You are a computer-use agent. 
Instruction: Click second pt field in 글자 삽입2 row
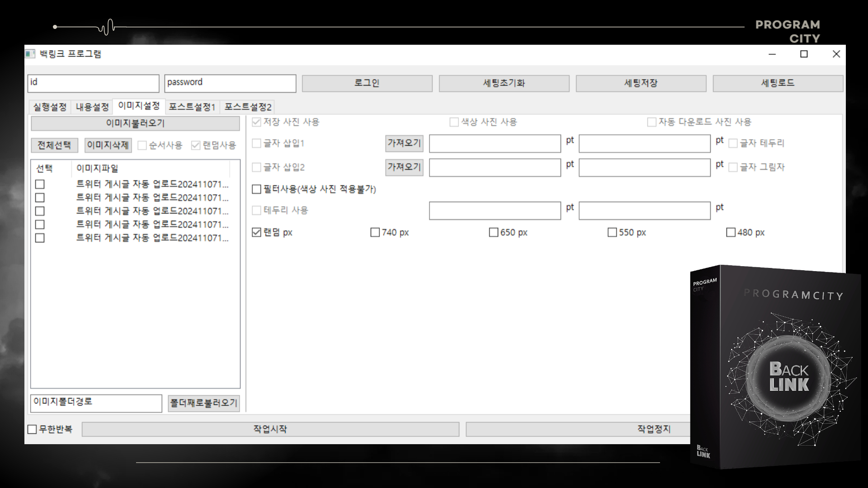pos(645,168)
